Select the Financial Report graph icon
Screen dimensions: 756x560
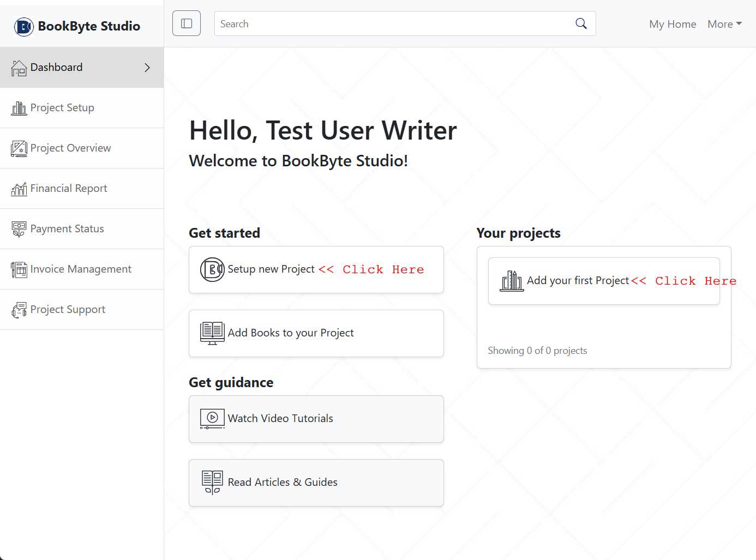(x=19, y=188)
